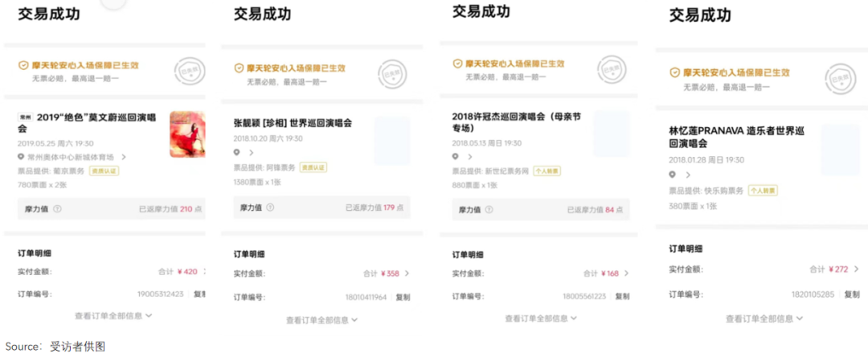Expand 查看订单全部信息 in the 莫文蔚 order
The width and height of the screenshot is (868, 358).
(113, 316)
